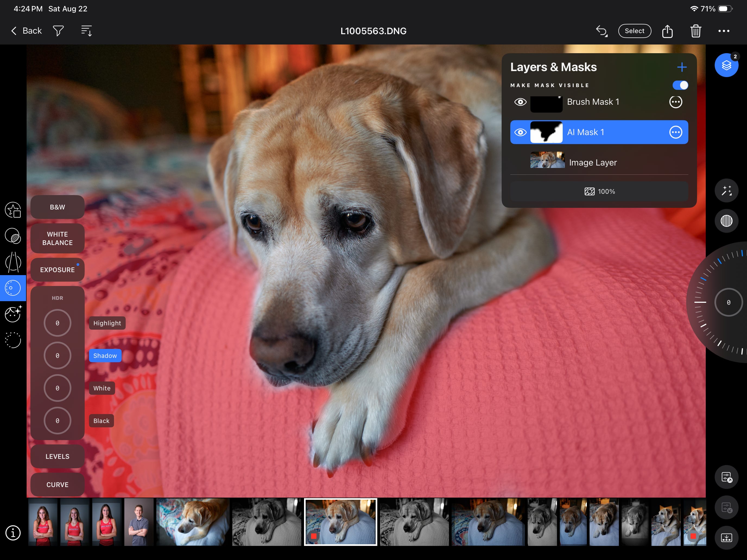
Task: Hide AI Mask 1 with its eye icon
Action: pos(520,132)
